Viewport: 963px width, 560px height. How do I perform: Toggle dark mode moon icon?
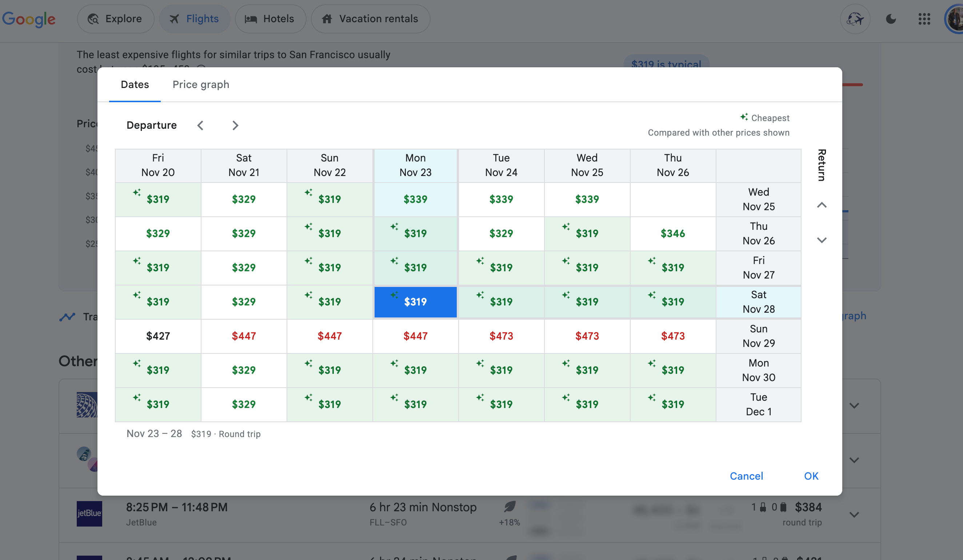click(x=891, y=19)
